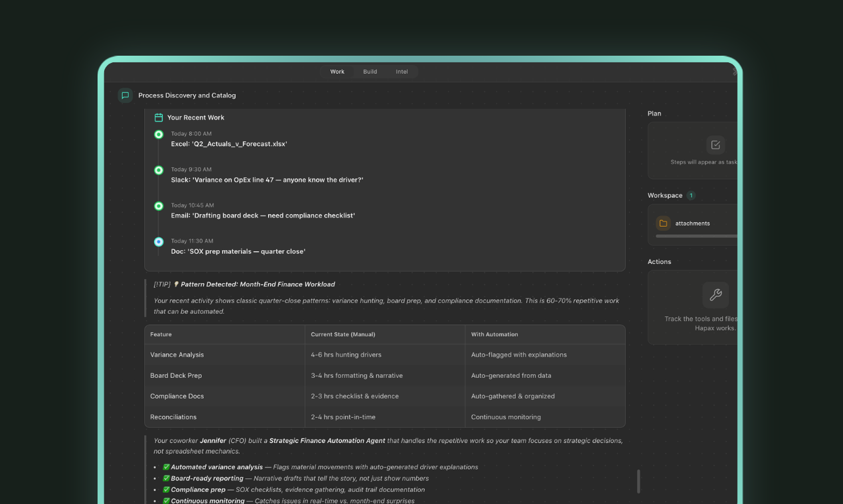Expand the Plan panel
Viewport: 843px width, 504px height.
654,113
